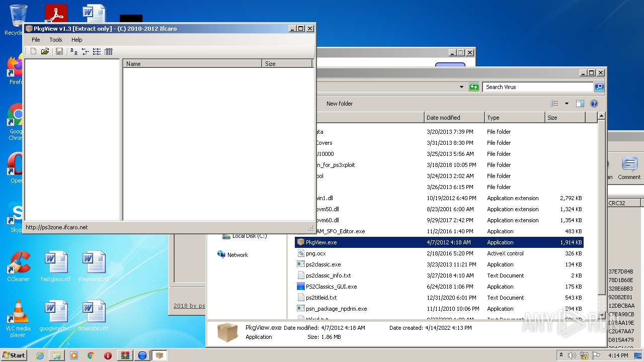Image resolution: width=644 pixels, height=362 pixels.
Task: Click the green refresh icon in address bar
Action: pyautogui.click(x=474, y=87)
